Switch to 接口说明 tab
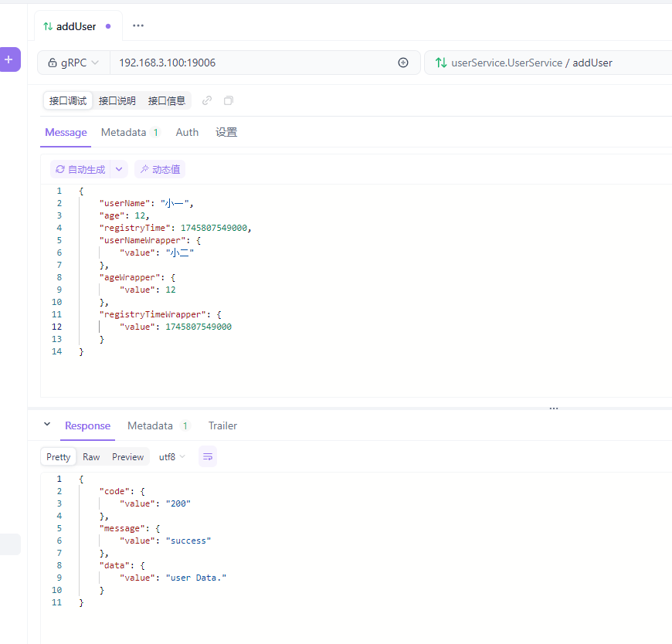This screenshot has width=672, height=644. click(x=117, y=100)
